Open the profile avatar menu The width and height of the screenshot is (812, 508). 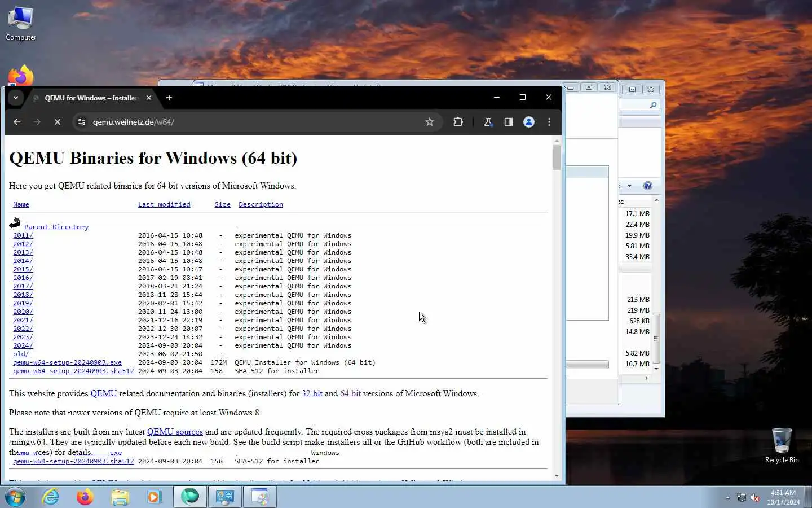(529, 122)
